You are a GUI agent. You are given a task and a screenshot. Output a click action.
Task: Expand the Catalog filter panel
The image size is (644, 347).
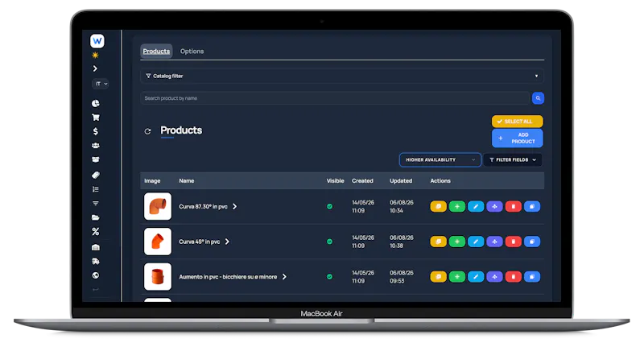pos(342,76)
